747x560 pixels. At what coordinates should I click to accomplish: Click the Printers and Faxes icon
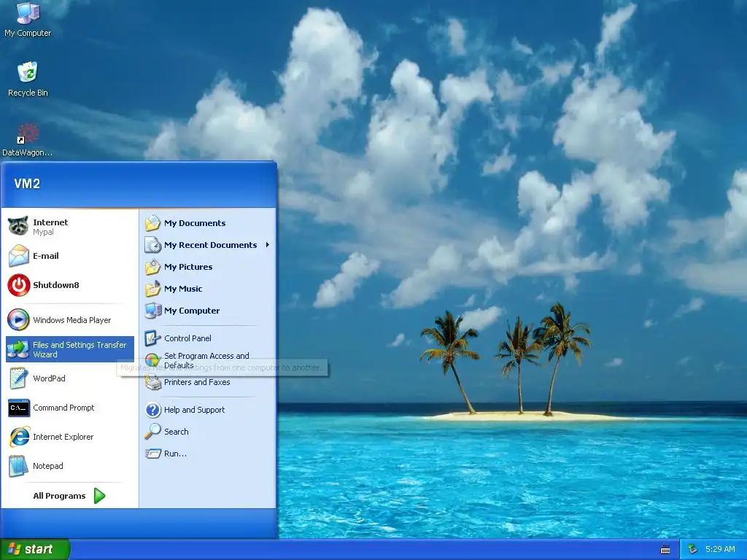point(152,382)
